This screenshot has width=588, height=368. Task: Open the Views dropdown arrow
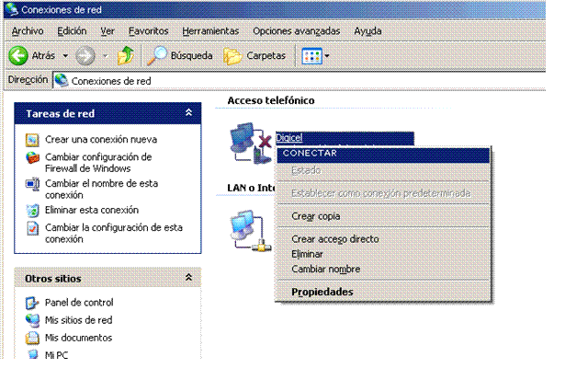pos(327,56)
